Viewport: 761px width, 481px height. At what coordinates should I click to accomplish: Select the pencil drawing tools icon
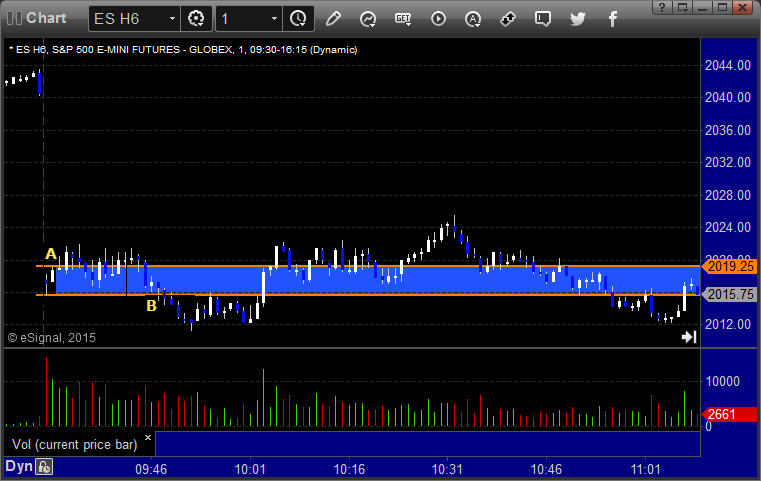(x=333, y=19)
